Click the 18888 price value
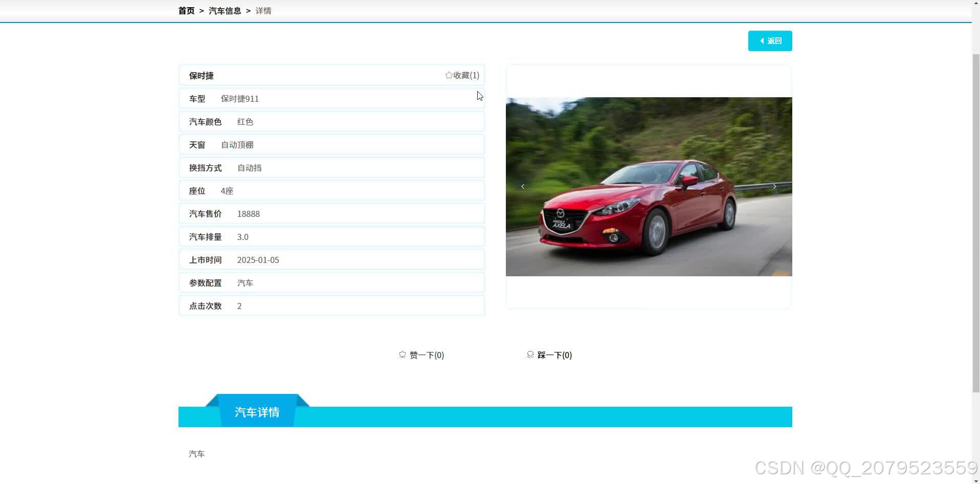This screenshot has height=484, width=980. 249,214
